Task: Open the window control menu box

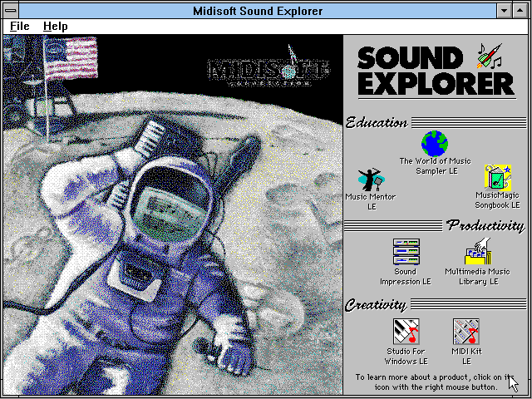Action: pyautogui.click(x=11, y=11)
